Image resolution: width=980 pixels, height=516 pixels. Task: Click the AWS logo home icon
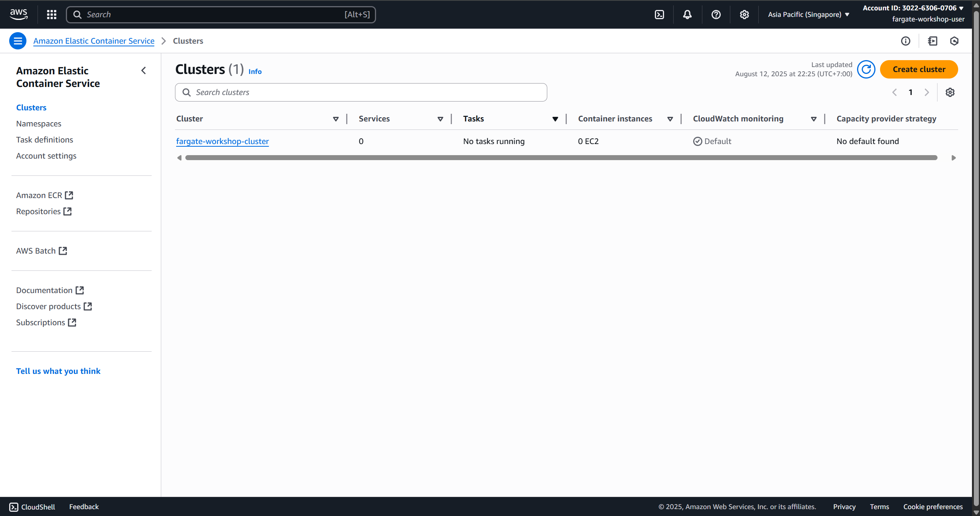18,15
